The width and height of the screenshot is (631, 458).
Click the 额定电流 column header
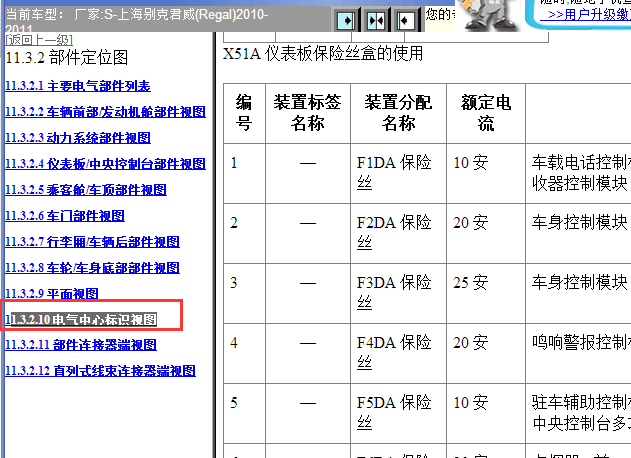click(x=486, y=113)
